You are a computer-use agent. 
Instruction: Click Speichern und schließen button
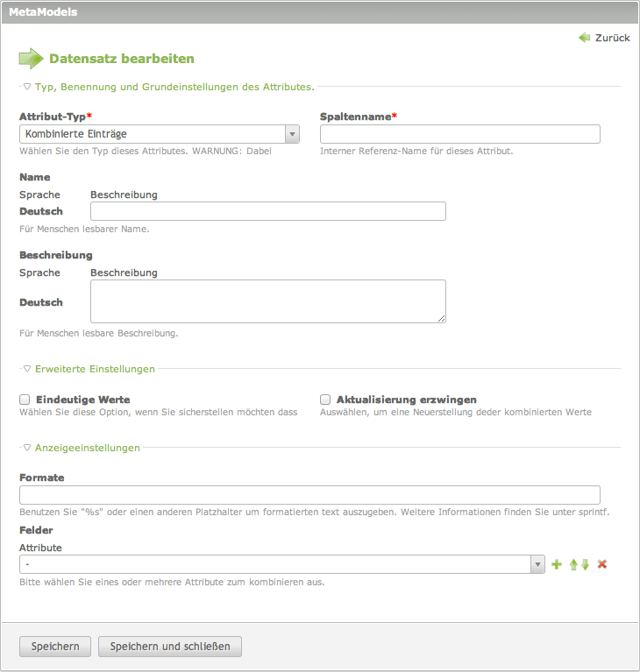click(x=170, y=647)
